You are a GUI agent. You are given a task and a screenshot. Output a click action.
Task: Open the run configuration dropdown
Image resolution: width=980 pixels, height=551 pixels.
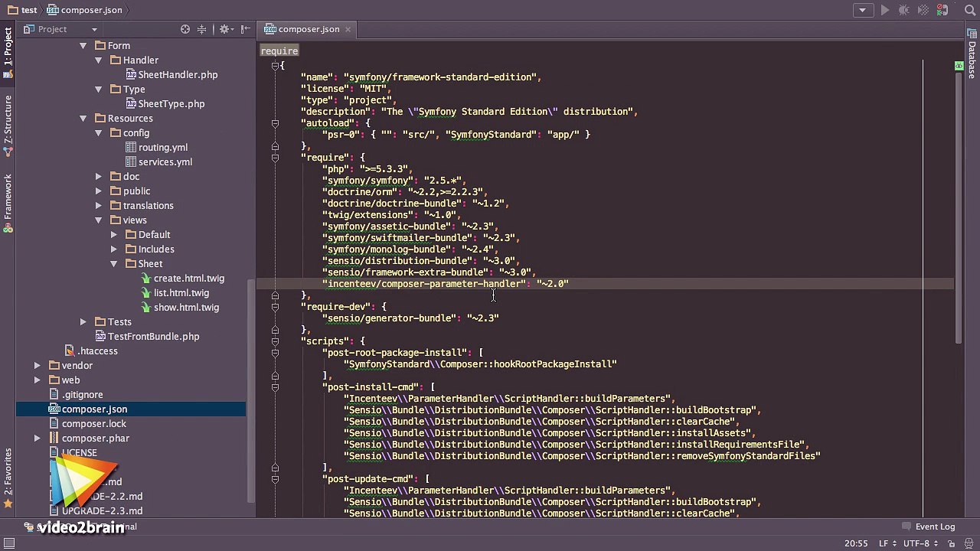point(863,10)
